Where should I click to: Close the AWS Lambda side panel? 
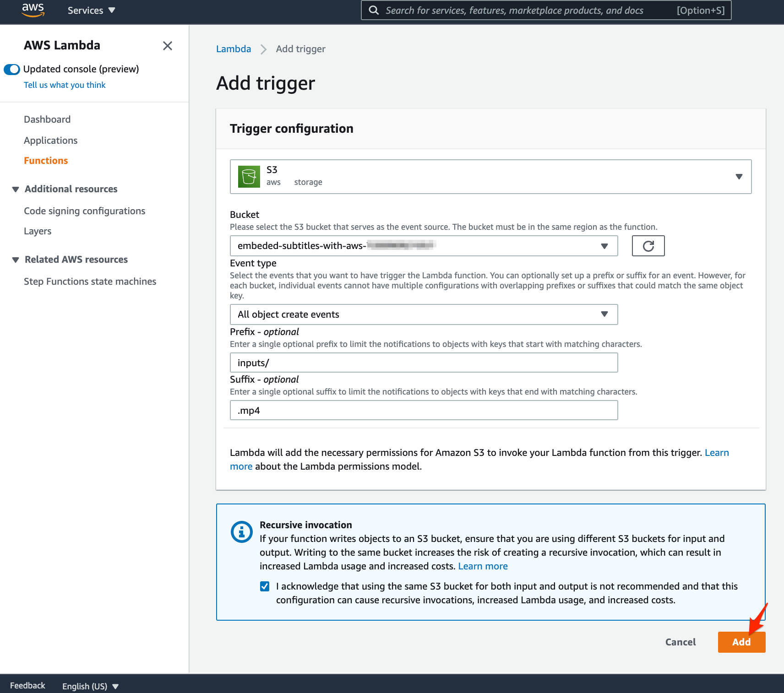(168, 46)
